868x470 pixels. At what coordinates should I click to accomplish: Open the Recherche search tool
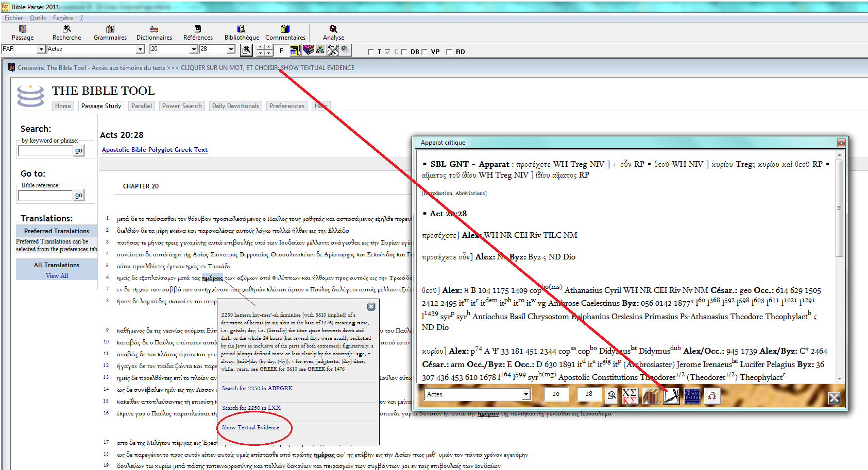[66, 32]
